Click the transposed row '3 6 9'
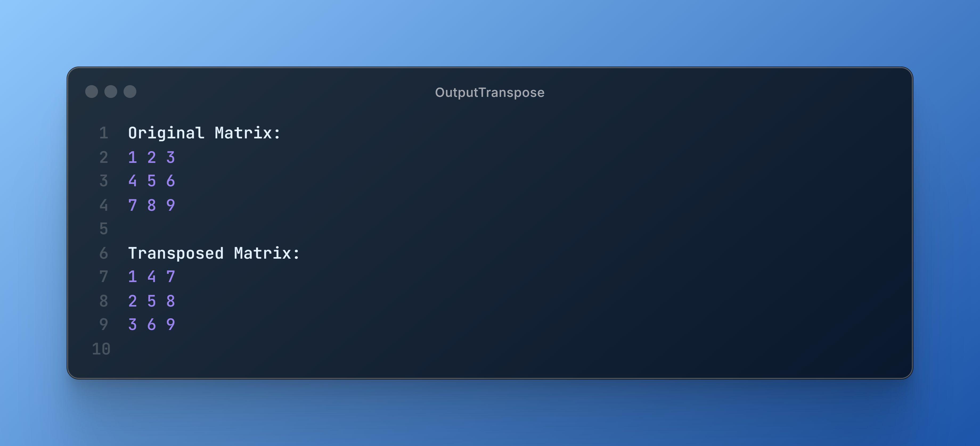 152,325
